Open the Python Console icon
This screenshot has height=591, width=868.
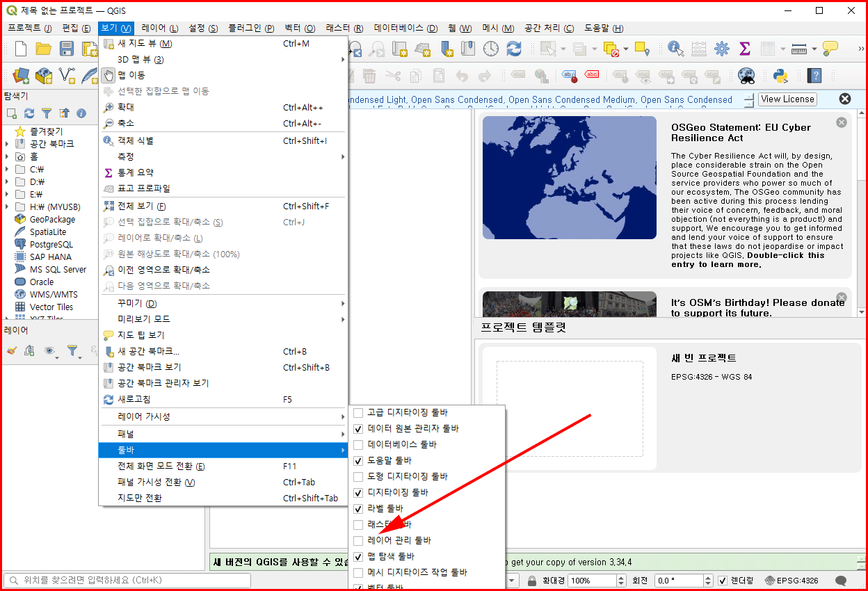pyautogui.click(x=780, y=75)
